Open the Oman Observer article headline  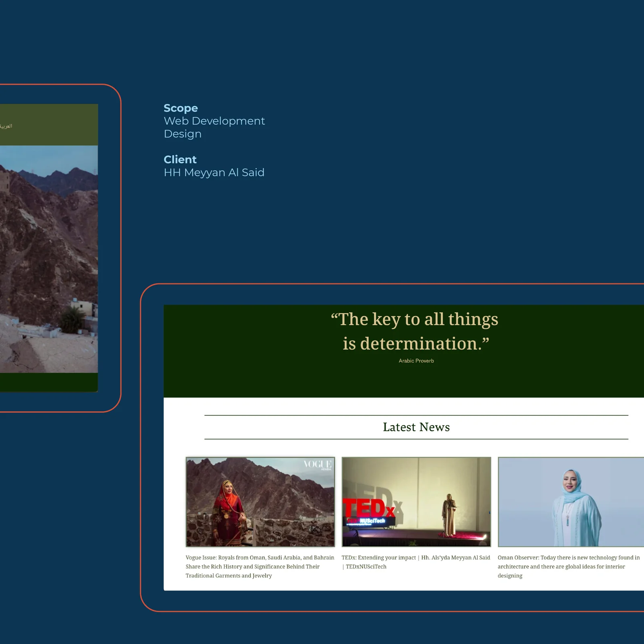(568, 566)
